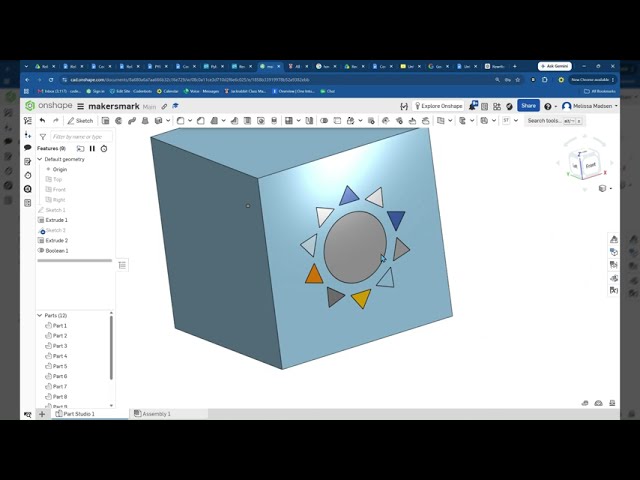Screen dimensions: 640x480
Task: Open the pattern tool dropdown arrow
Action: (298, 120)
